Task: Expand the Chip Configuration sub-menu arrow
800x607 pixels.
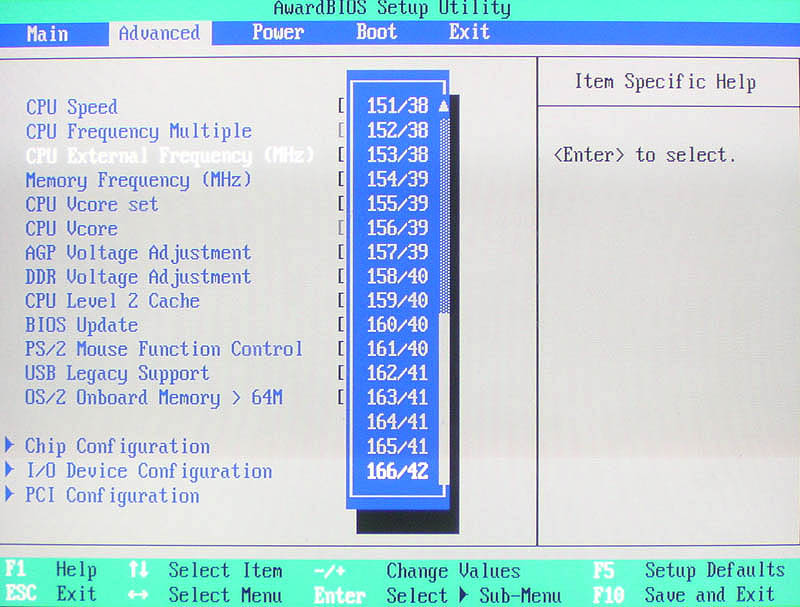Action: point(11,446)
